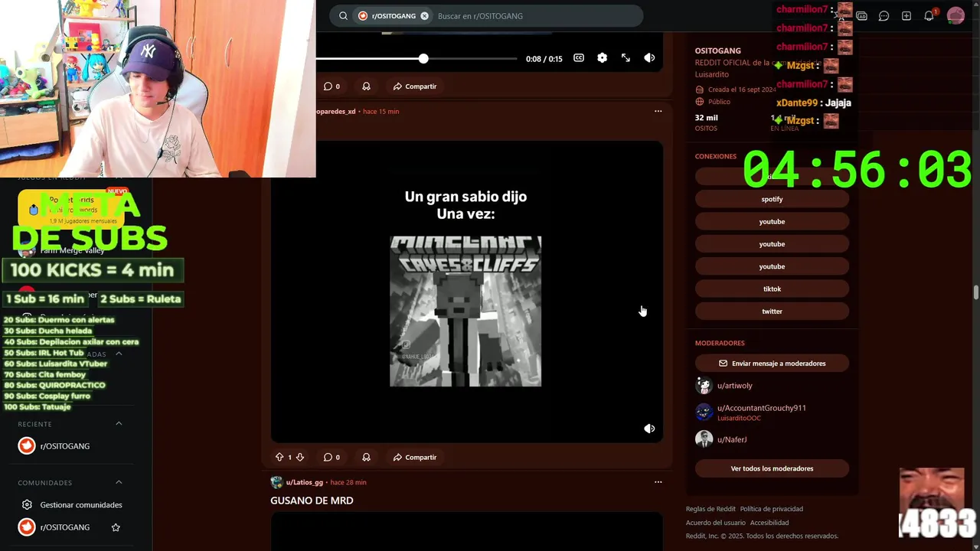980x551 pixels.
Task: Open the twitter connection link
Action: click(x=772, y=311)
